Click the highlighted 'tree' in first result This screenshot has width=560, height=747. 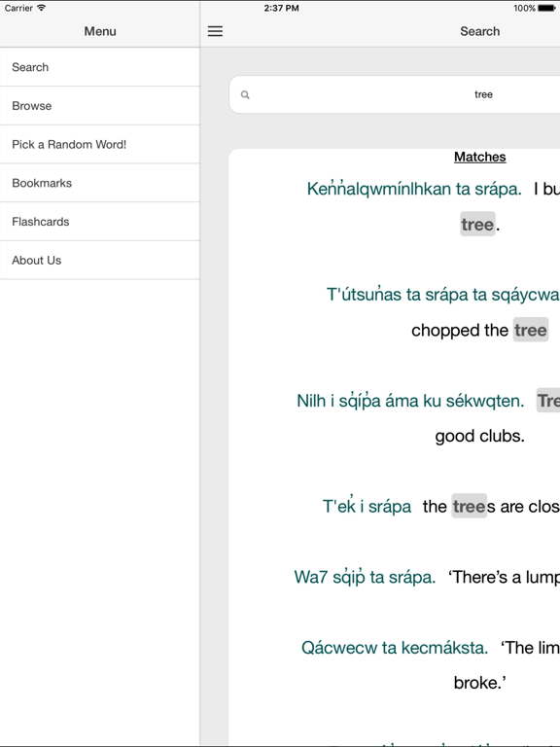coord(477,224)
